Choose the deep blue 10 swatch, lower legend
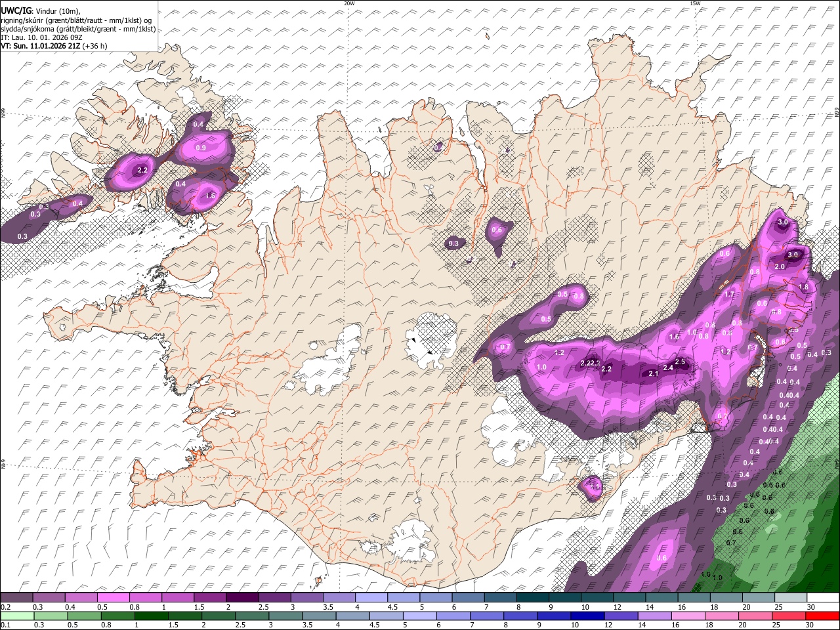Image resolution: width=840 pixels, height=630 pixels. tap(587, 616)
